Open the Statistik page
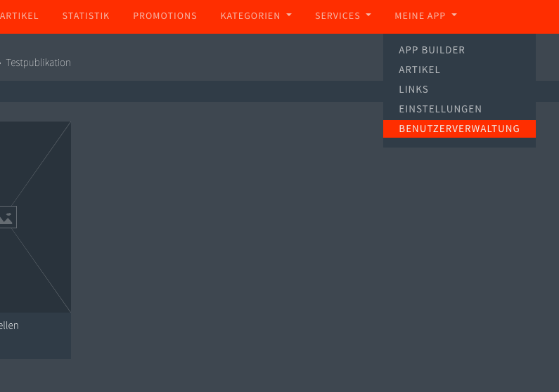The image size is (559, 392). click(x=86, y=16)
